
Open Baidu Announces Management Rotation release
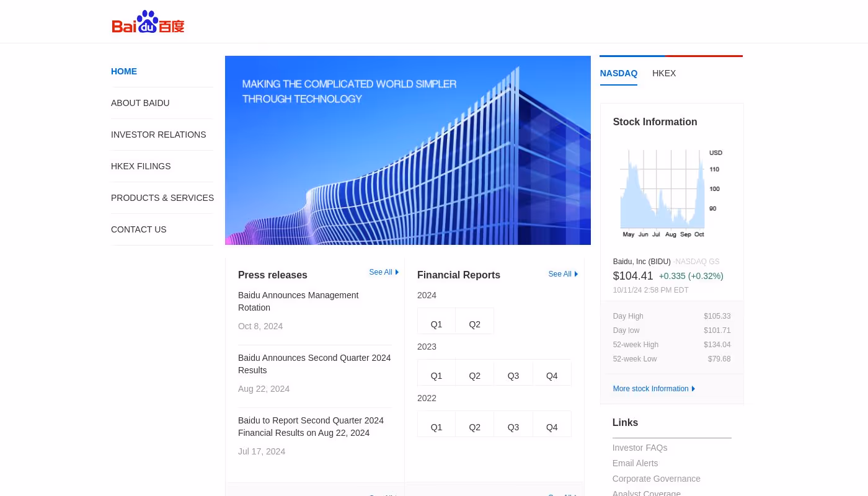point(298,301)
